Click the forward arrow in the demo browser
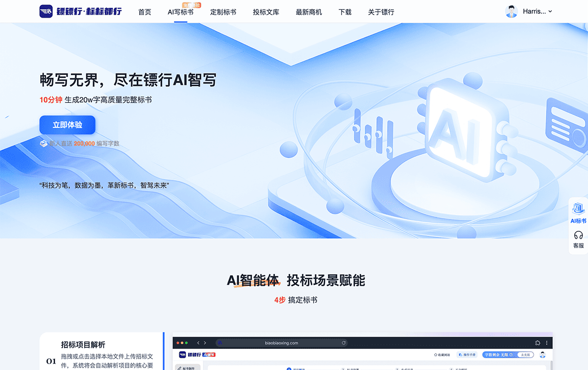 pyautogui.click(x=204, y=342)
